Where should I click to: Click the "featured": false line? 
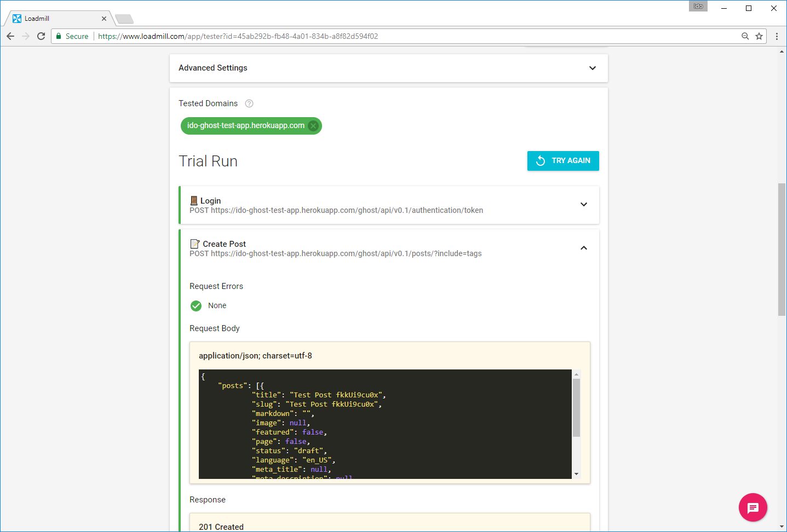[x=289, y=432]
